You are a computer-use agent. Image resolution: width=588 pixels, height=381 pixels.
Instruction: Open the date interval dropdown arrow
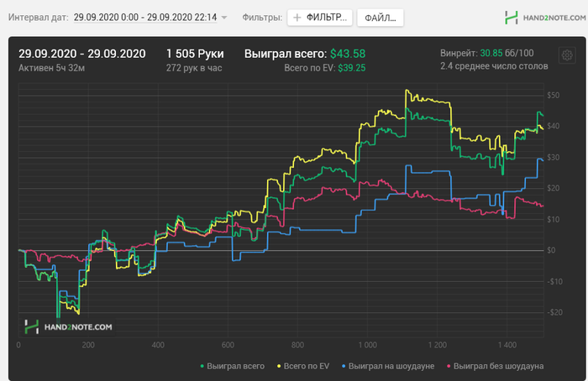pos(224,18)
